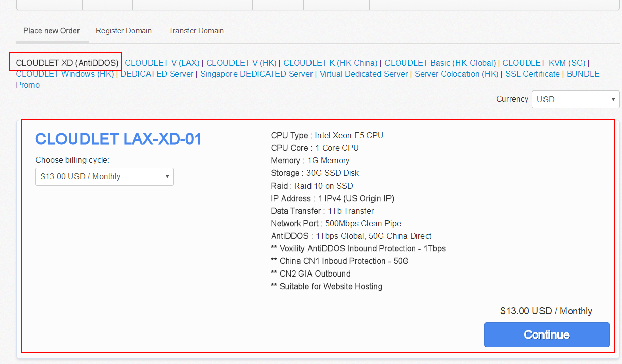Switch to the Register Domain tab
This screenshot has height=364, width=622.
coord(124,31)
